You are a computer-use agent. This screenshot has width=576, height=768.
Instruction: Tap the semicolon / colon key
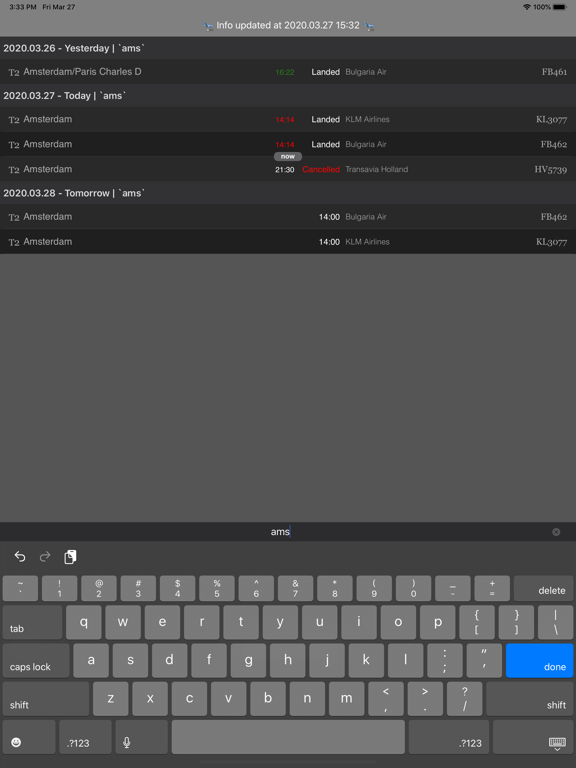tap(445, 661)
